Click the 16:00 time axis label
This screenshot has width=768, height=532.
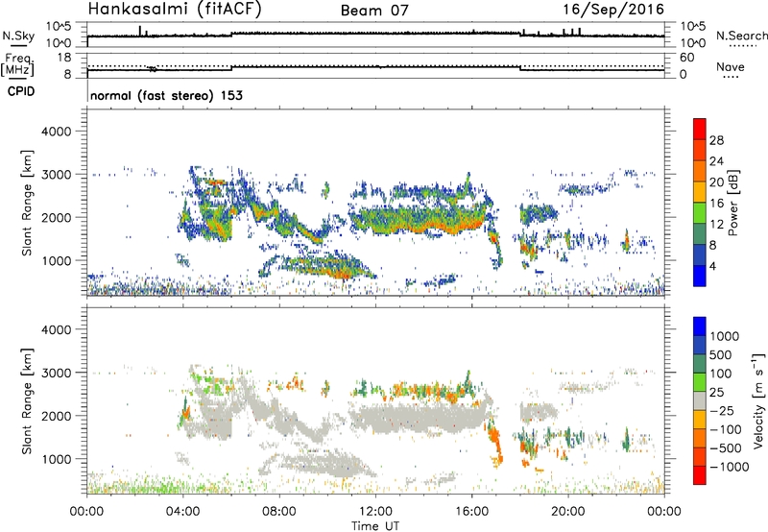pos(471,512)
